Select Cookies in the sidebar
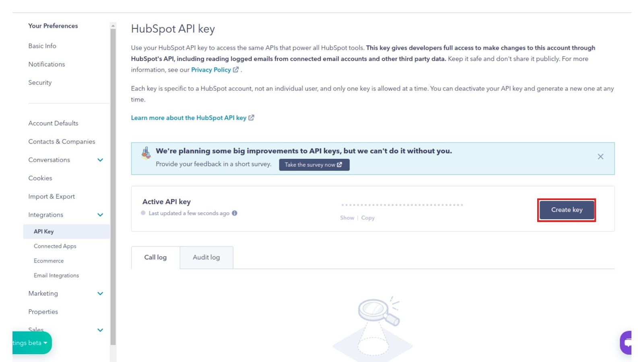Screen dimensions: 644x362 click(40, 178)
